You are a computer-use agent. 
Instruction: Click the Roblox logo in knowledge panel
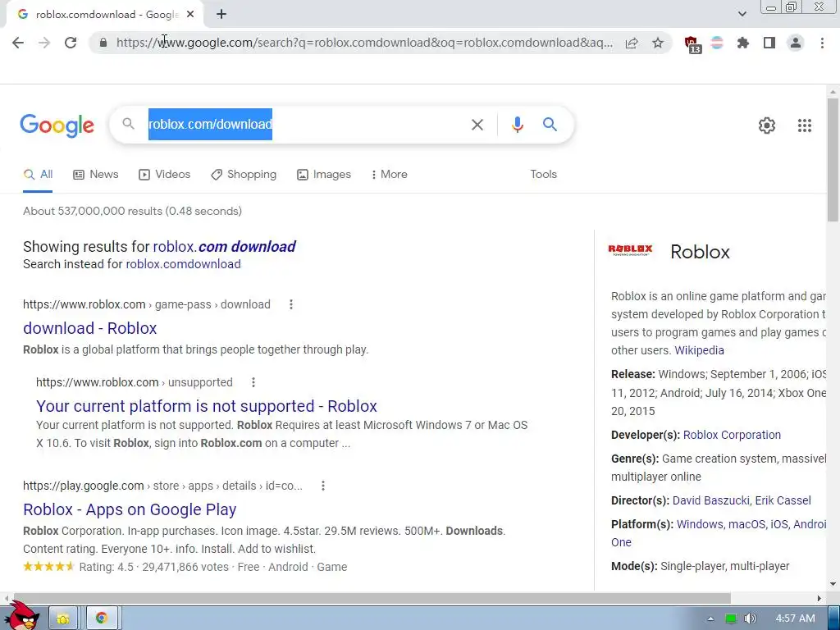(631, 249)
